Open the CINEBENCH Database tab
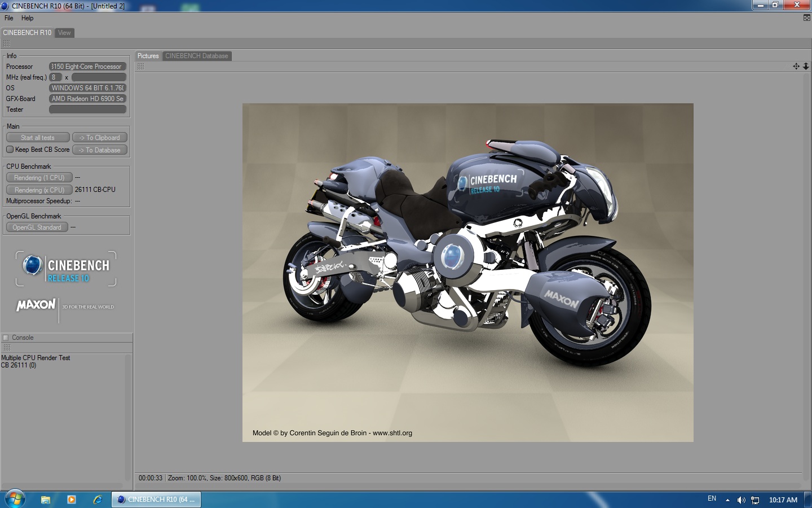Image resolution: width=812 pixels, height=508 pixels. pos(197,56)
